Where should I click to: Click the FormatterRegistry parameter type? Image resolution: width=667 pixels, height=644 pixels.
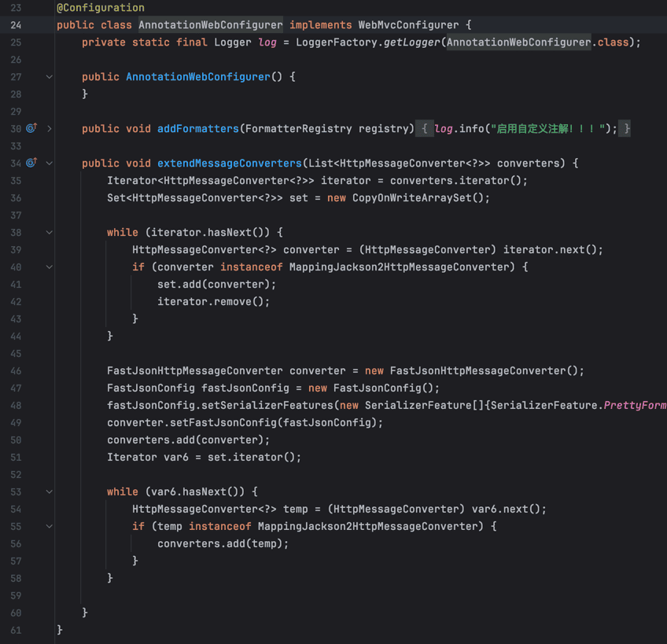pyautogui.click(x=299, y=128)
